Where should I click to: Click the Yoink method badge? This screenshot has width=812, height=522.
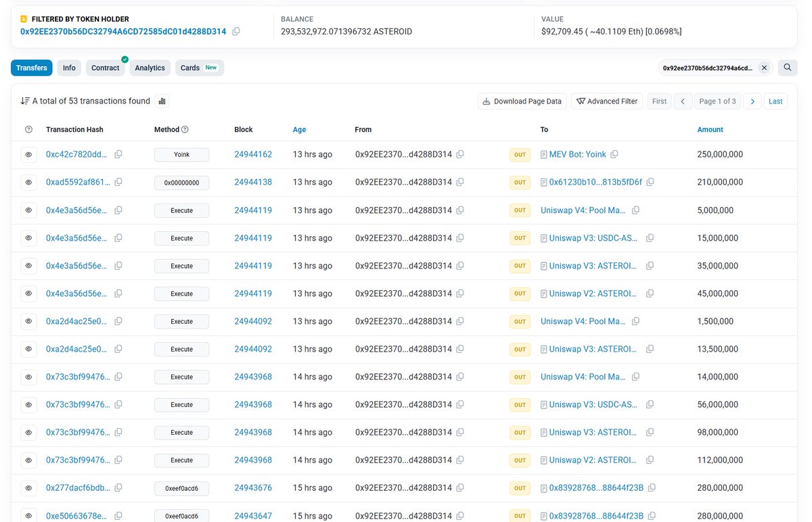pyautogui.click(x=181, y=155)
